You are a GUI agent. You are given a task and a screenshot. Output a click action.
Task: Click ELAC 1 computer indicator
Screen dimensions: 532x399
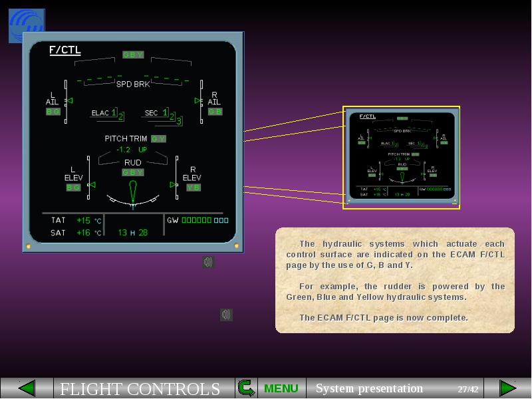click(x=114, y=112)
